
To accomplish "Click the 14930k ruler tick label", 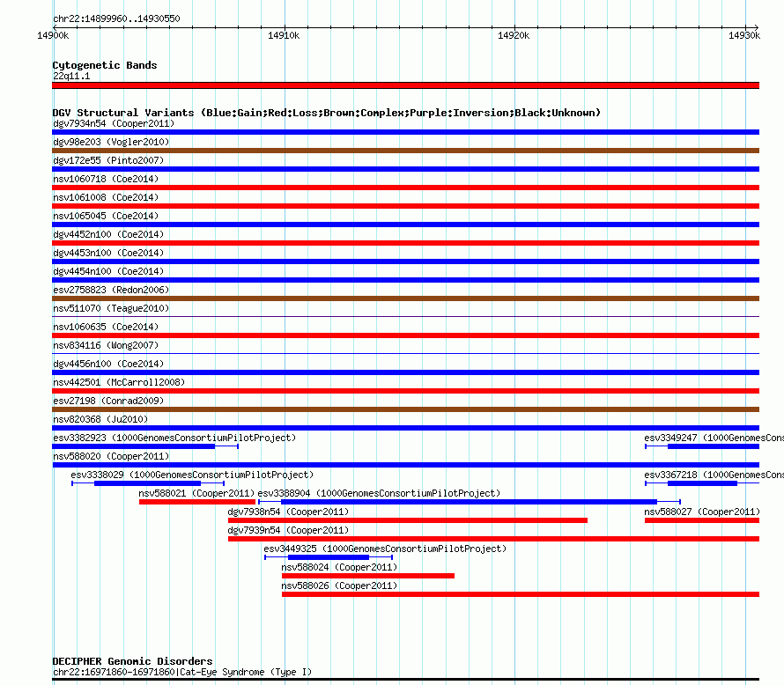I will [744, 36].
